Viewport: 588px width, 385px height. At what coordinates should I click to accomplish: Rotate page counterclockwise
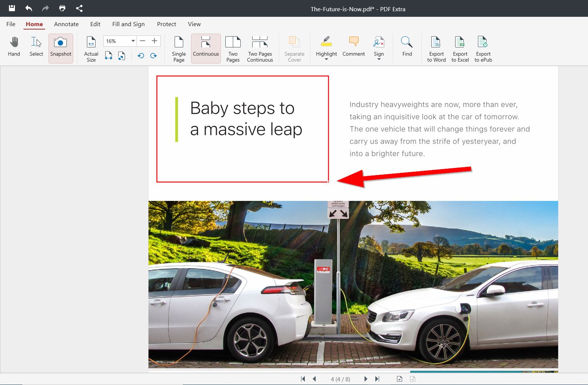tap(141, 56)
